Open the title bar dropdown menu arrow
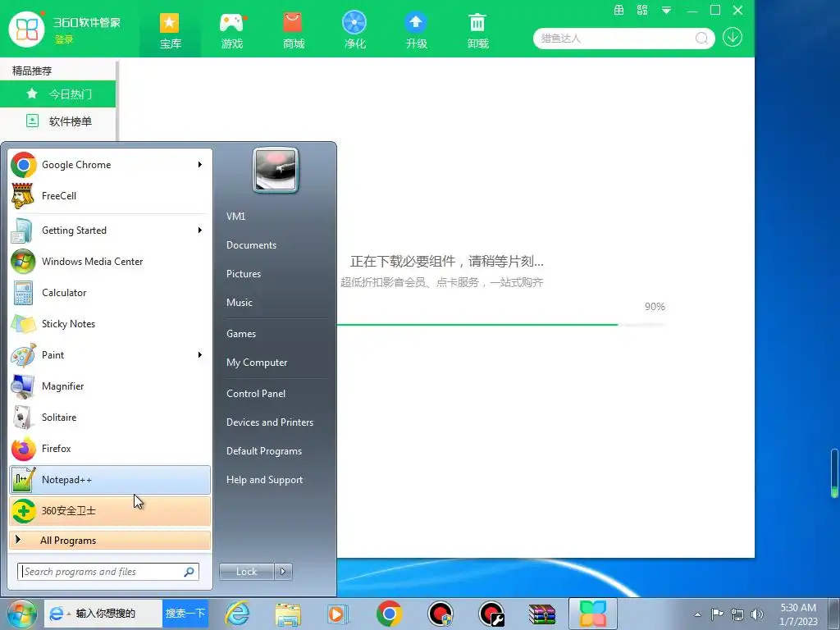The width and height of the screenshot is (840, 630). pyautogui.click(x=666, y=10)
